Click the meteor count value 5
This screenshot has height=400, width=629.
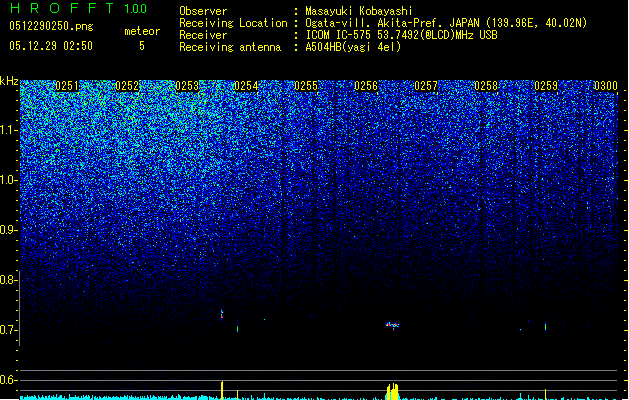click(142, 46)
